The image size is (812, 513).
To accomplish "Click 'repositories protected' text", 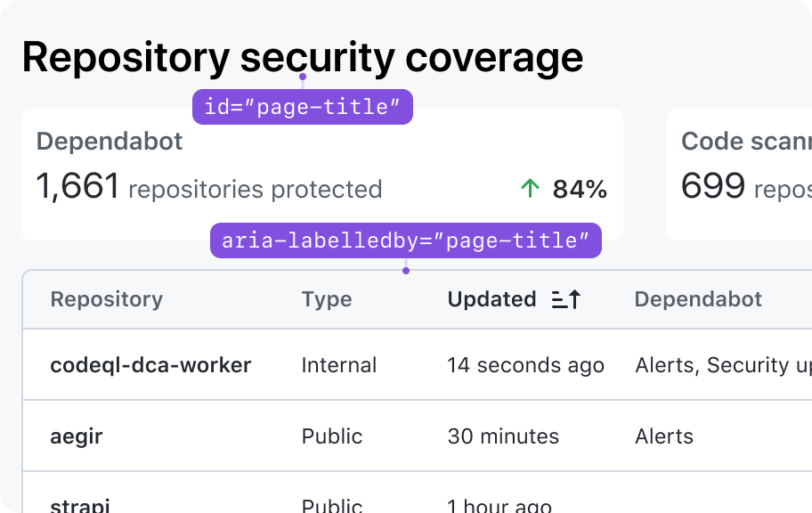I will click(x=256, y=190).
